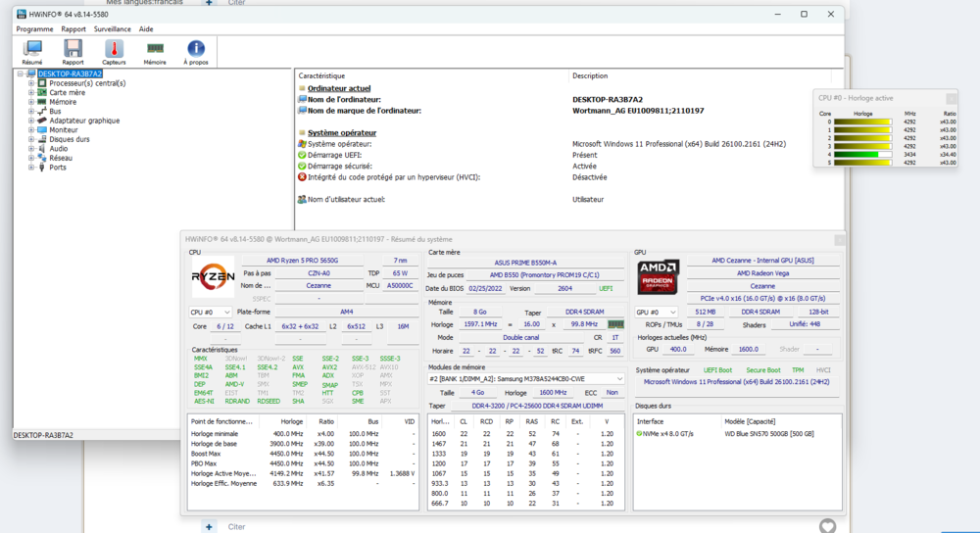Click the memory chip icon beside 99.8 MHz

point(615,324)
